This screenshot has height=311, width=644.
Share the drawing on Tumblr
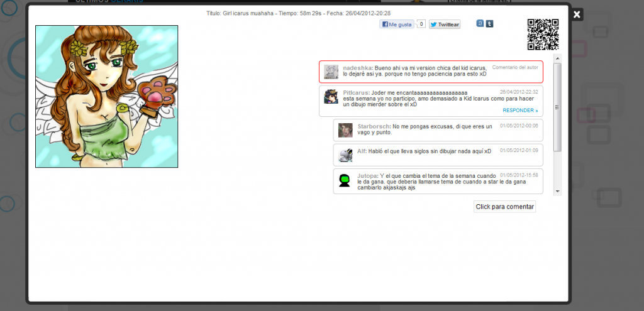(x=489, y=24)
